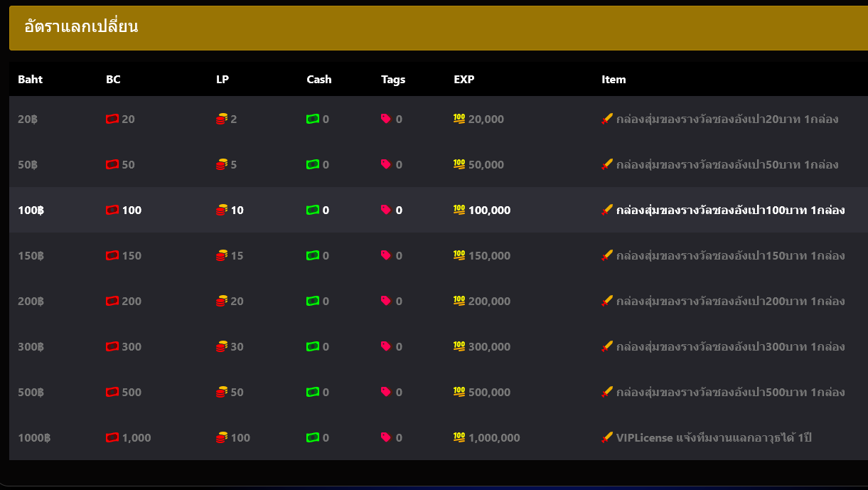Click the sword icon beside VIPLicense item

[x=607, y=438]
